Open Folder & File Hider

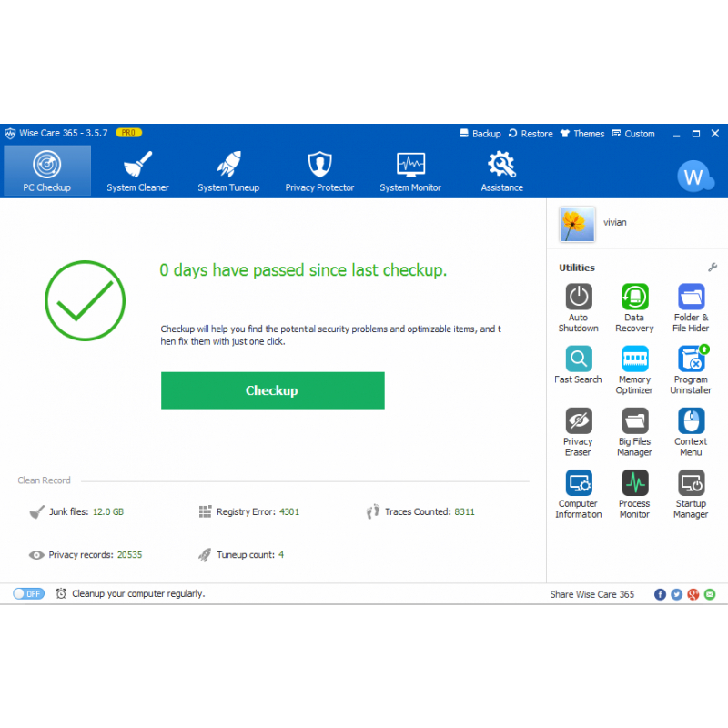691,297
